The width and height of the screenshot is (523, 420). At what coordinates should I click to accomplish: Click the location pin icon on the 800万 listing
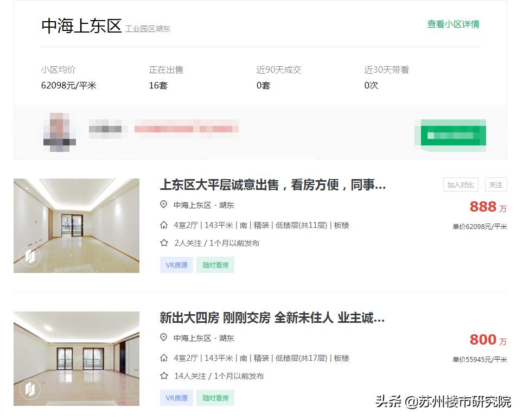point(163,338)
